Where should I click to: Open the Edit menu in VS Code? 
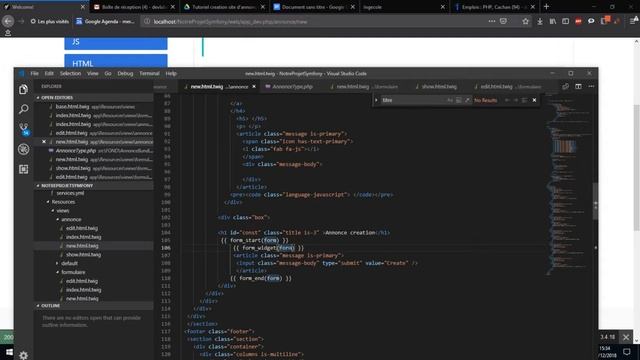point(49,73)
